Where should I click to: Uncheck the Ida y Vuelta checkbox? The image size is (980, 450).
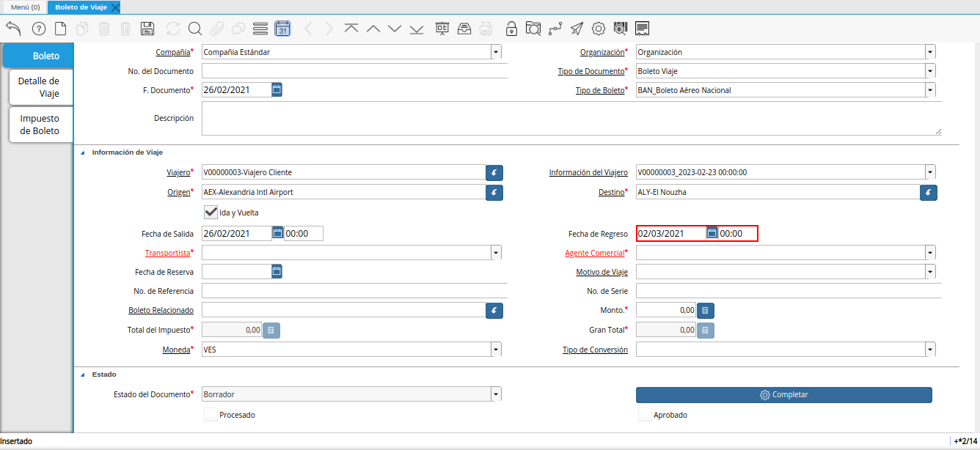(x=211, y=213)
